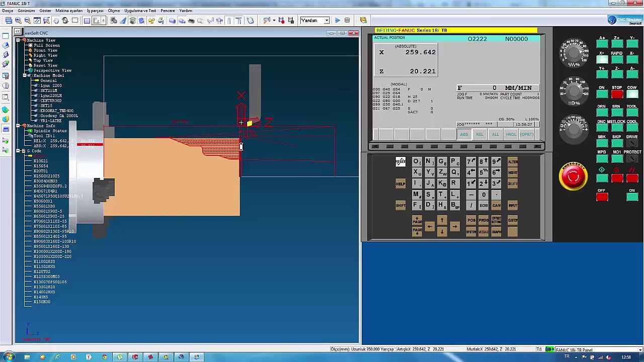Click the dashed rectangle selection tool
The image size is (644, 362).
75,21
